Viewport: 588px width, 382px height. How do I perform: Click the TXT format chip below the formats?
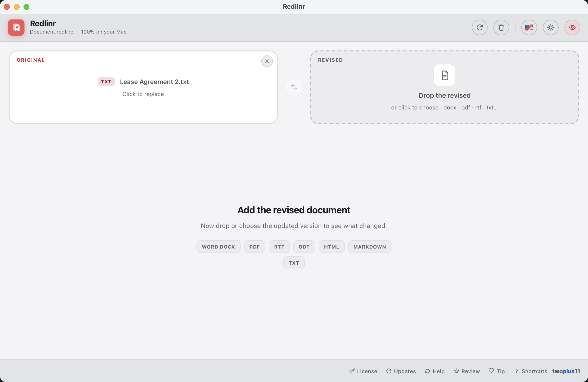[294, 263]
